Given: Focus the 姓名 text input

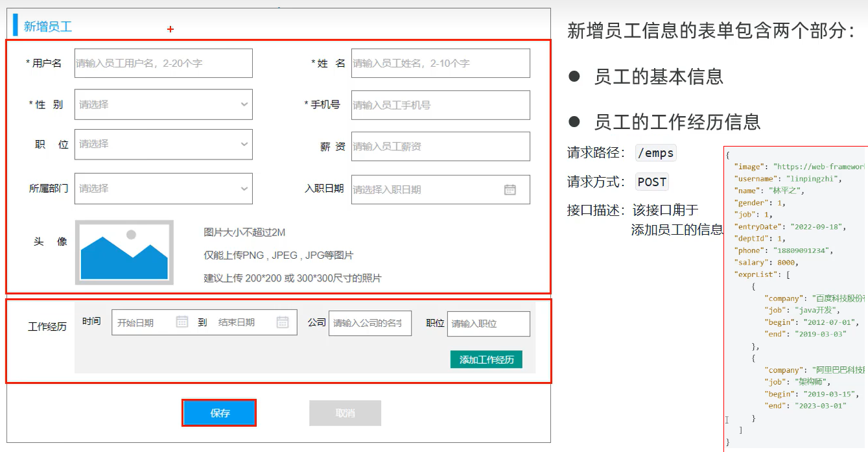Looking at the screenshot, I should click(440, 64).
